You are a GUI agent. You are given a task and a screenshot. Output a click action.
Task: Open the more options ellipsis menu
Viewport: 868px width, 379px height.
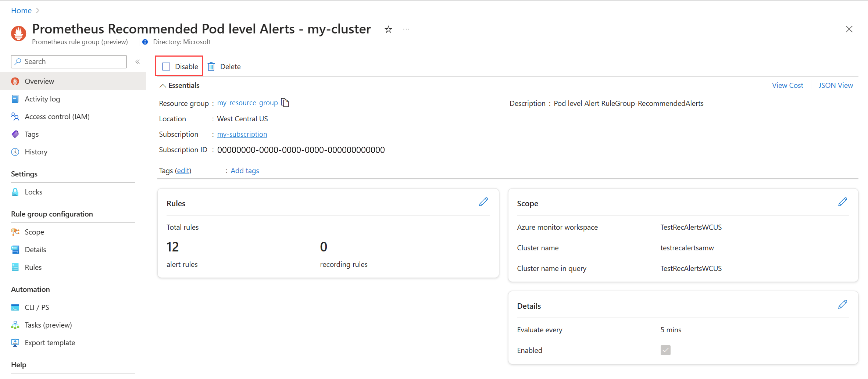[406, 29]
